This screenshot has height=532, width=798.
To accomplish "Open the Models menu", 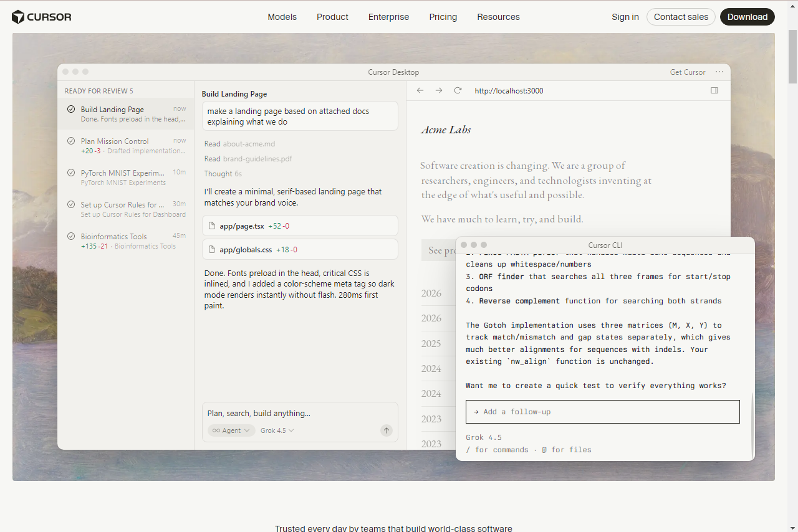I will click(282, 17).
